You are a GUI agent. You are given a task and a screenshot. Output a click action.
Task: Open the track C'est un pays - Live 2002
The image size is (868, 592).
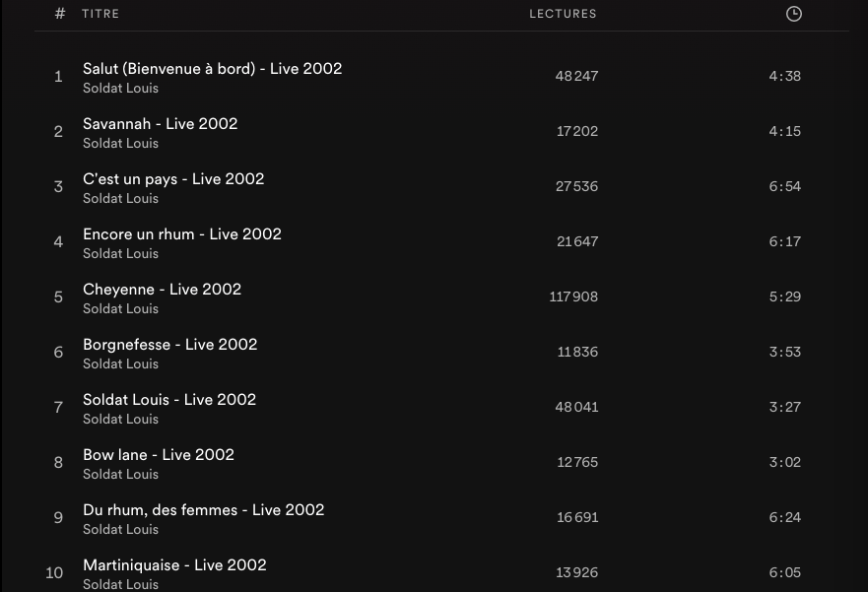pyautogui.click(x=173, y=179)
